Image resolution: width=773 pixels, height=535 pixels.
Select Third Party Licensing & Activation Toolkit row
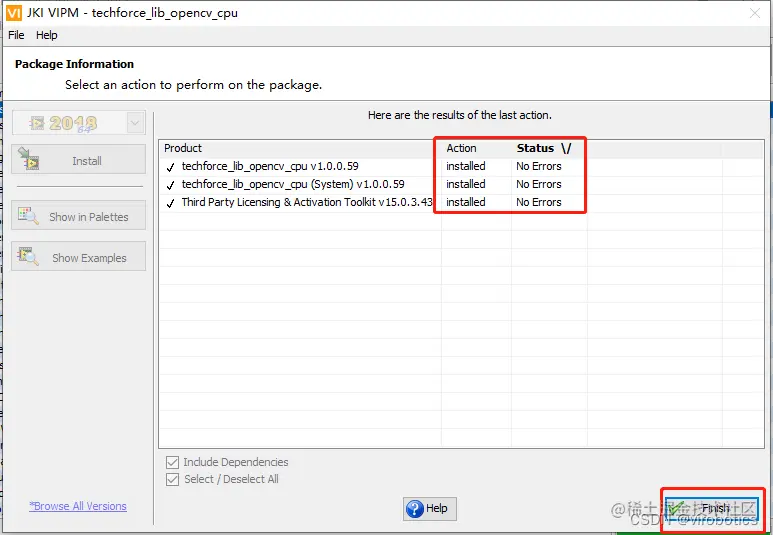click(460, 202)
